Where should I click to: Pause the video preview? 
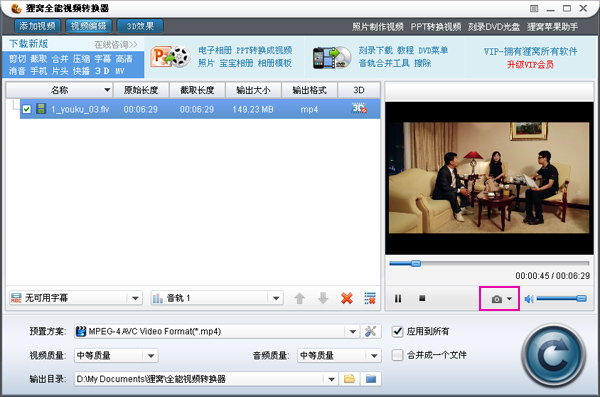(x=398, y=298)
